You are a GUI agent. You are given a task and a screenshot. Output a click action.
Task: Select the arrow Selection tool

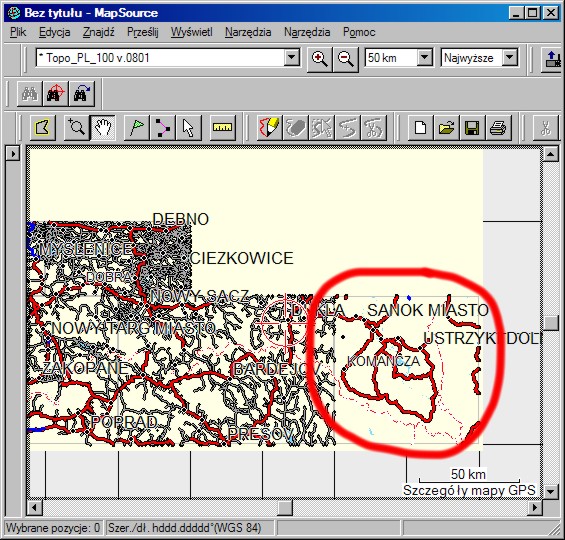click(x=189, y=127)
